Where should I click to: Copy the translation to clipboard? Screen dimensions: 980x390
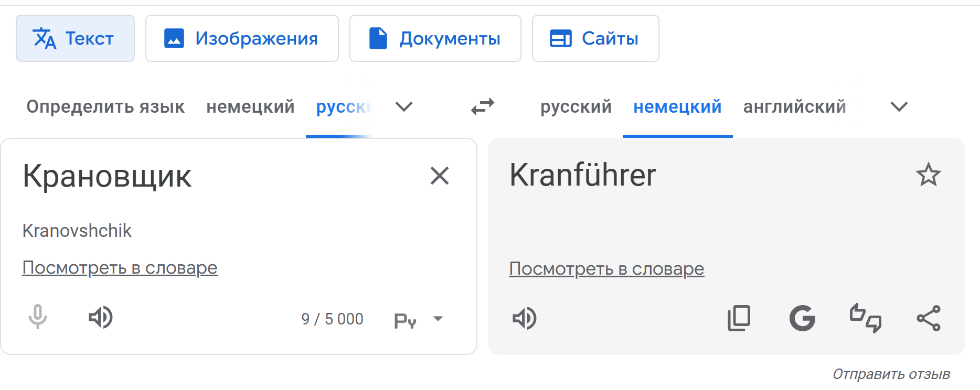(739, 318)
